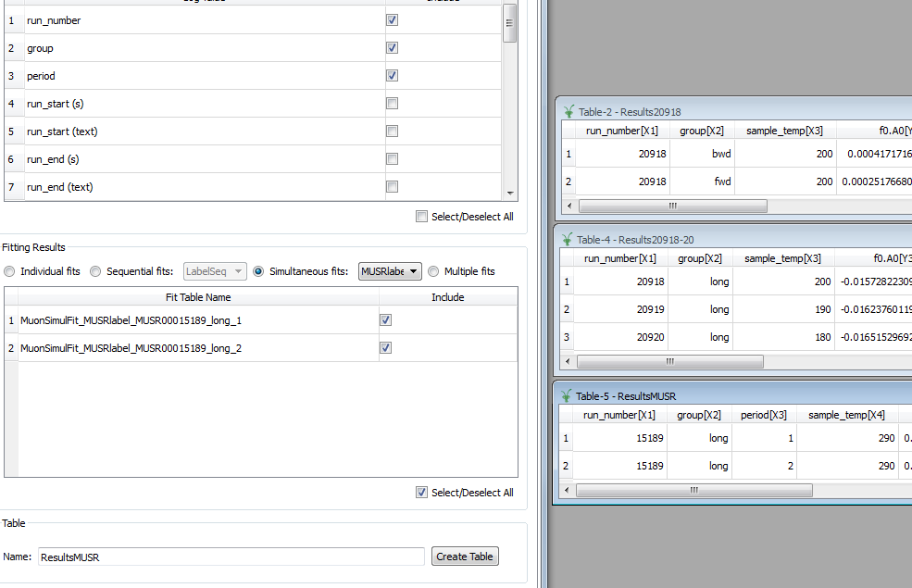This screenshot has width=912, height=588.
Task: Toggle Select/Deselect All for log values
Action: (x=421, y=216)
